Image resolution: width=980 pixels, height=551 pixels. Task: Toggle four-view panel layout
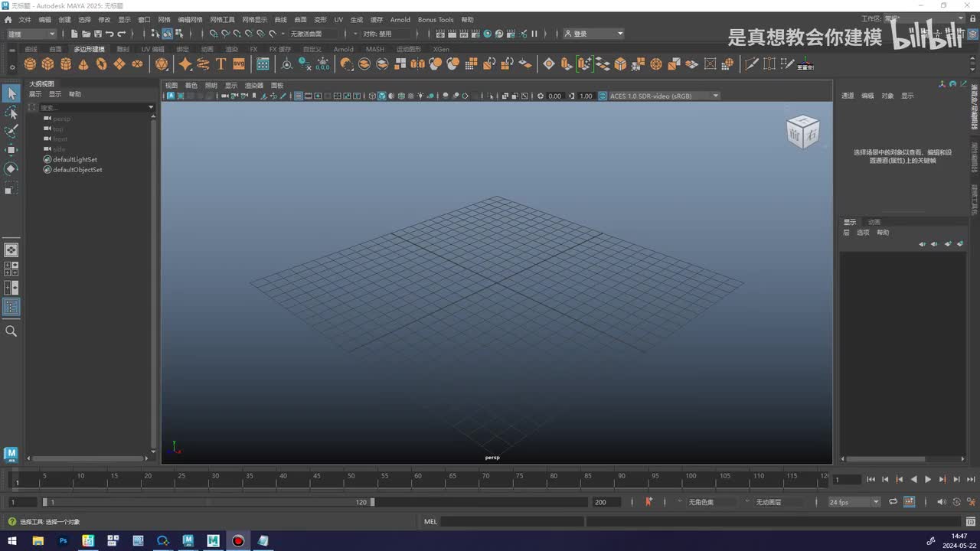(x=11, y=269)
